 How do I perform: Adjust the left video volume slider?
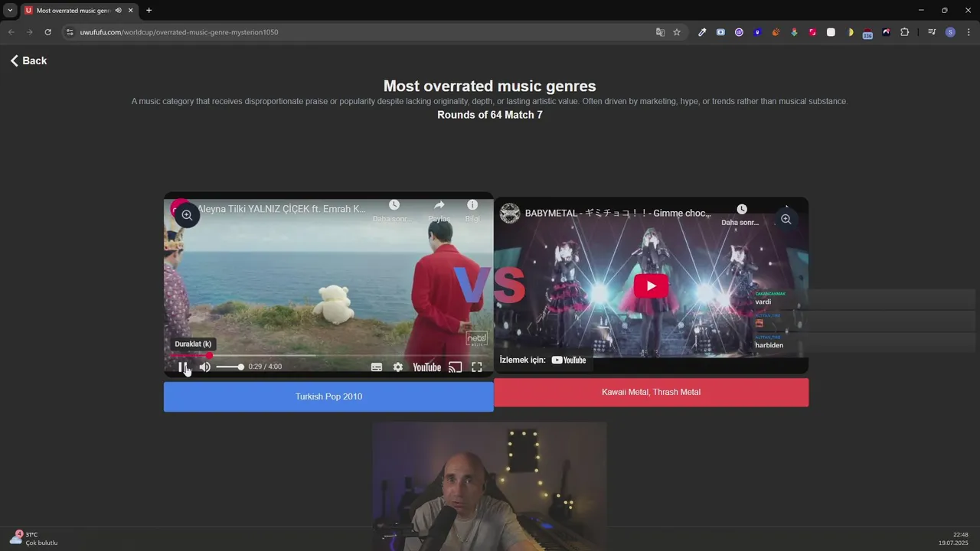pyautogui.click(x=230, y=367)
